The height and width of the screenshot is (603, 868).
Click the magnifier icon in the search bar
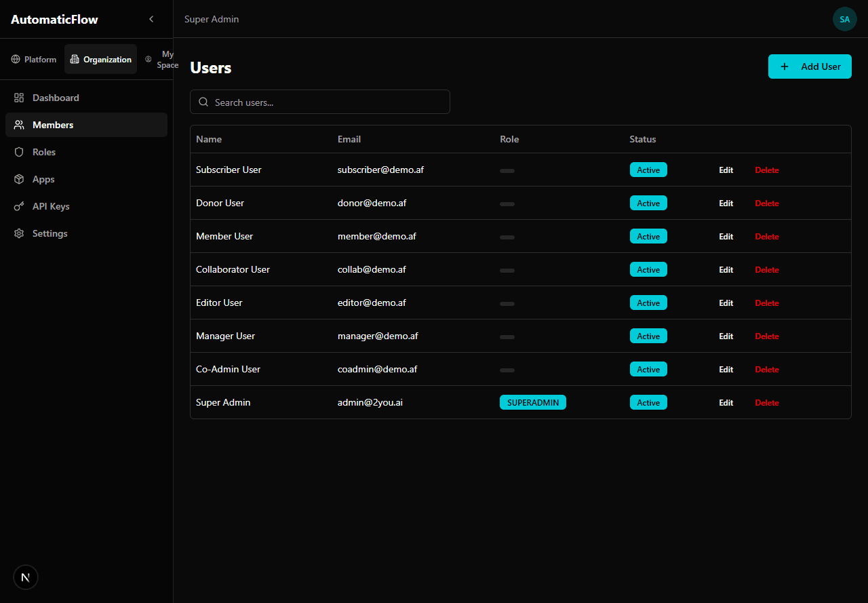coord(203,102)
